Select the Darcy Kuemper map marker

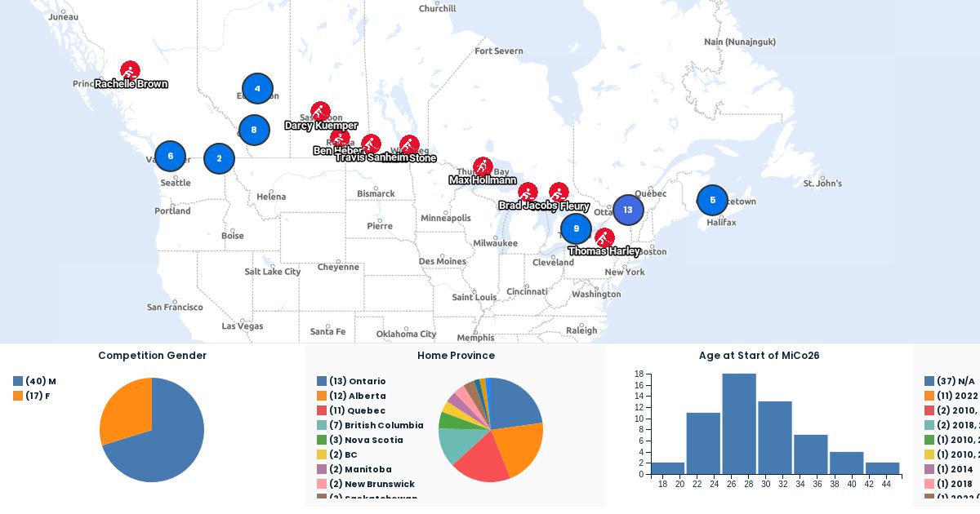click(320, 112)
